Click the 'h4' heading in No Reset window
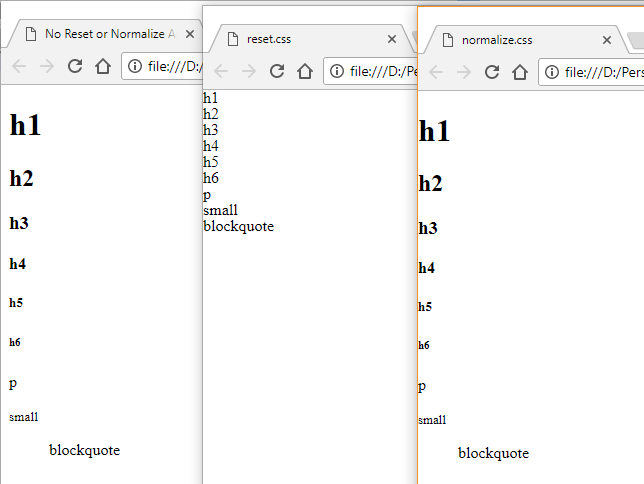 tap(18, 264)
